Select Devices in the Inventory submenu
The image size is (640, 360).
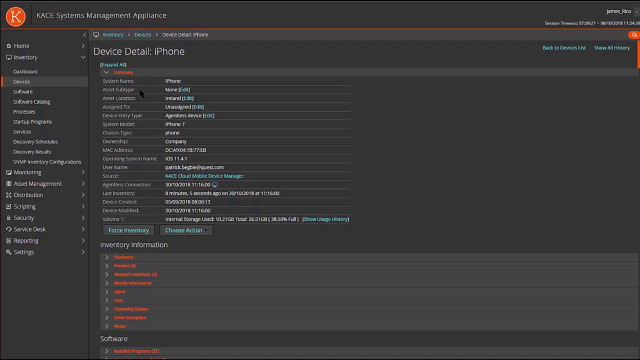[x=22, y=82]
